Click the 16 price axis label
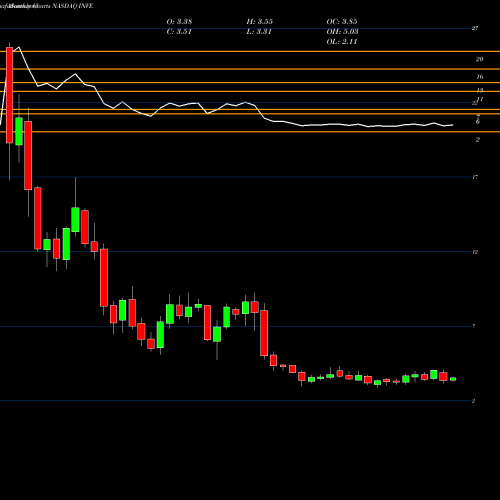 [x=480, y=77]
